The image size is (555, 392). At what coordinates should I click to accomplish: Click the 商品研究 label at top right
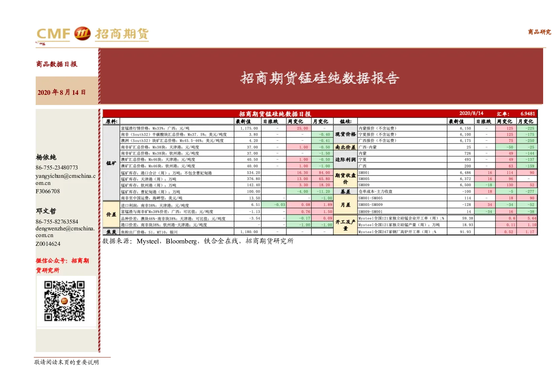coord(539,32)
